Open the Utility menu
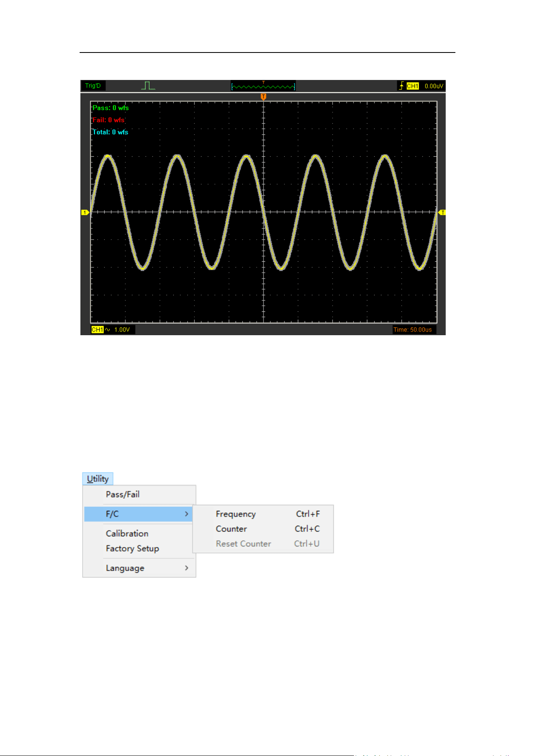The width and height of the screenshot is (535, 756). click(98, 479)
